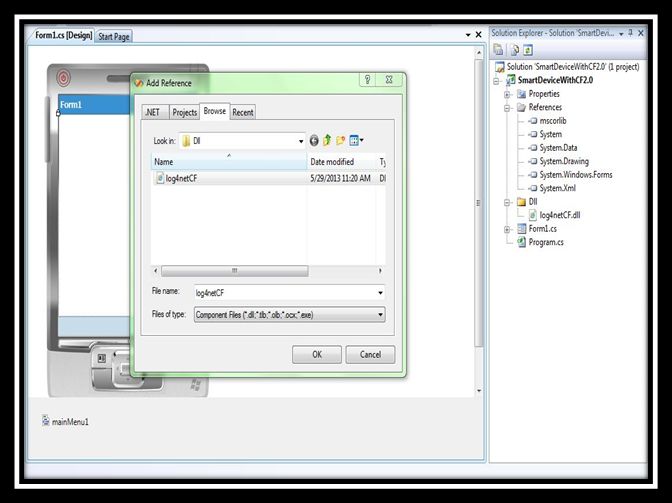Screen dimensions: 672x503
Task: Click the OK button
Action: pos(317,354)
